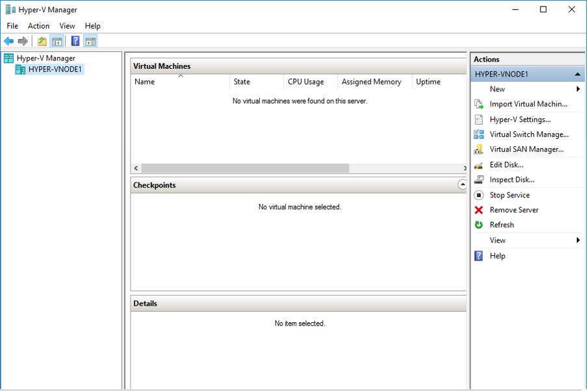588x391 pixels.
Task: Click the Virtual Machines horizontal scrollbar thumb
Action: tap(245, 168)
